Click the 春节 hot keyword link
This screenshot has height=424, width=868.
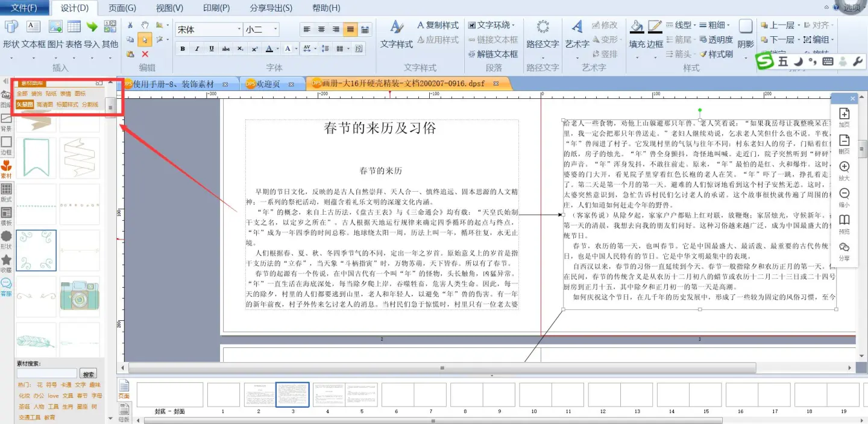pyautogui.click(x=83, y=396)
